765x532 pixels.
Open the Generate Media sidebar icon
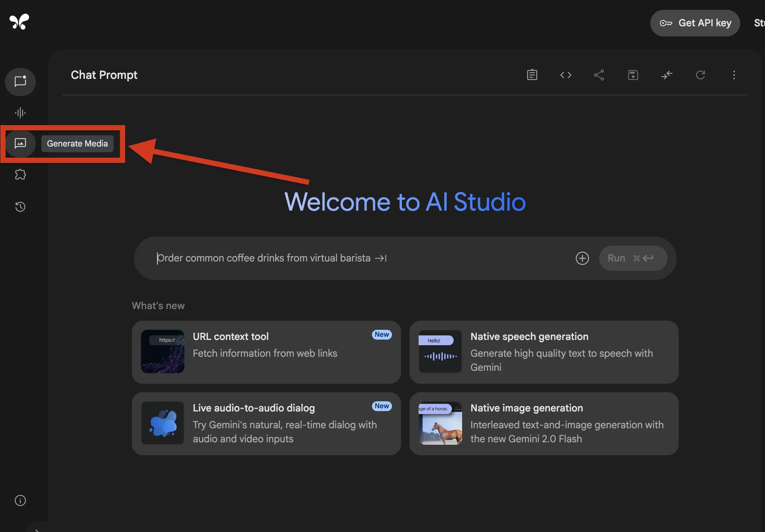click(20, 144)
